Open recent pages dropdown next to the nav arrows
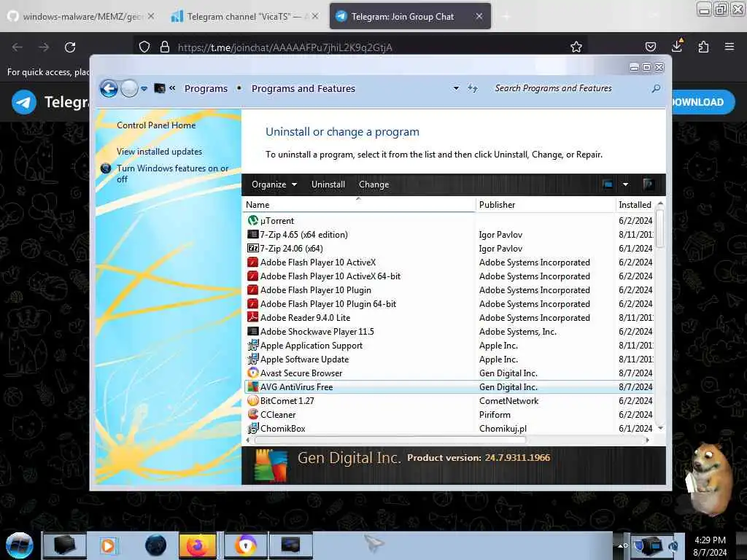The height and width of the screenshot is (560, 747). pyautogui.click(x=144, y=89)
